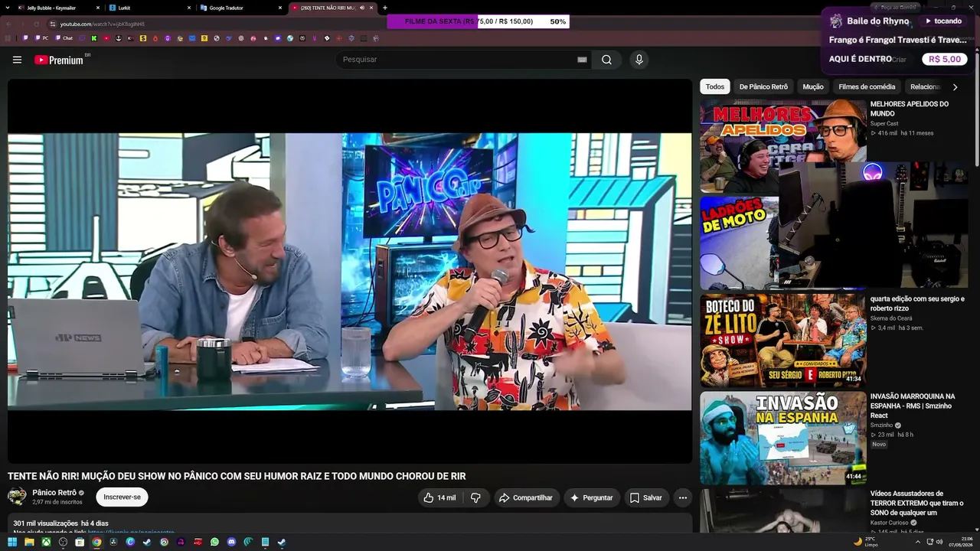Open the 23°C weather widget
980x551 pixels.
pyautogui.click(x=866, y=542)
